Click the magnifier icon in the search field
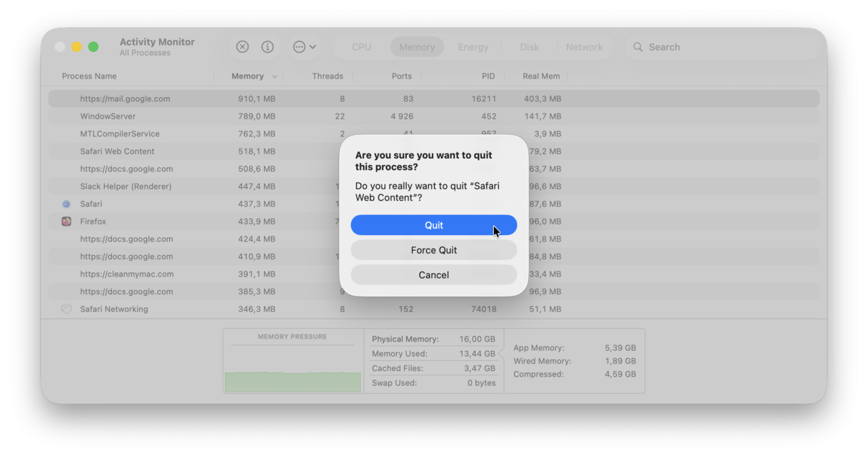 [x=638, y=46]
